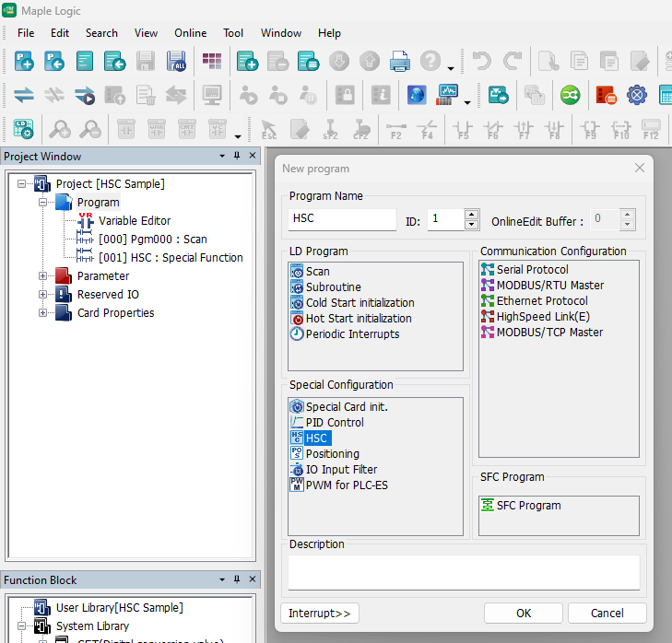
Task: Click the OK button
Action: (x=524, y=613)
